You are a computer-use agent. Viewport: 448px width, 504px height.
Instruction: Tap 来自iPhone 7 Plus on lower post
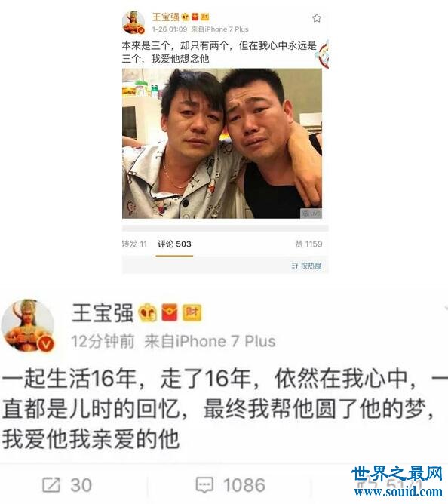point(210,341)
